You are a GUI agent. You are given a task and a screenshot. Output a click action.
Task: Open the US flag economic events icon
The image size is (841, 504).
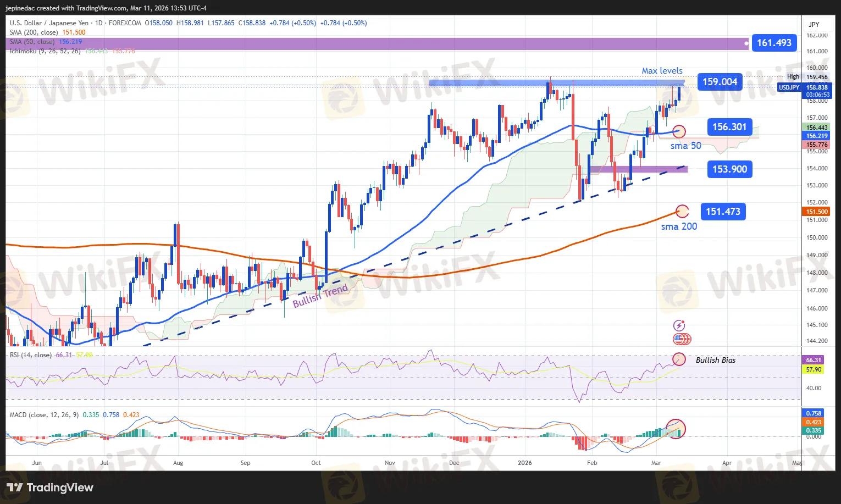click(x=682, y=339)
